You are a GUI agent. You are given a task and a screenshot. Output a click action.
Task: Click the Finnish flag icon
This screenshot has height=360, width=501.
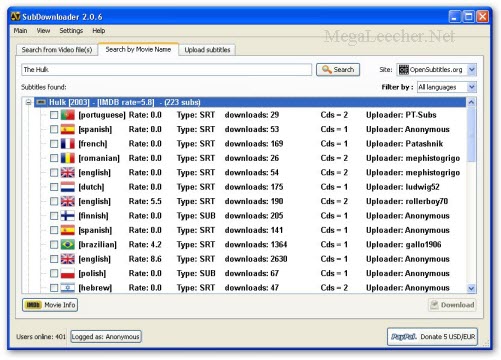(x=68, y=216)
